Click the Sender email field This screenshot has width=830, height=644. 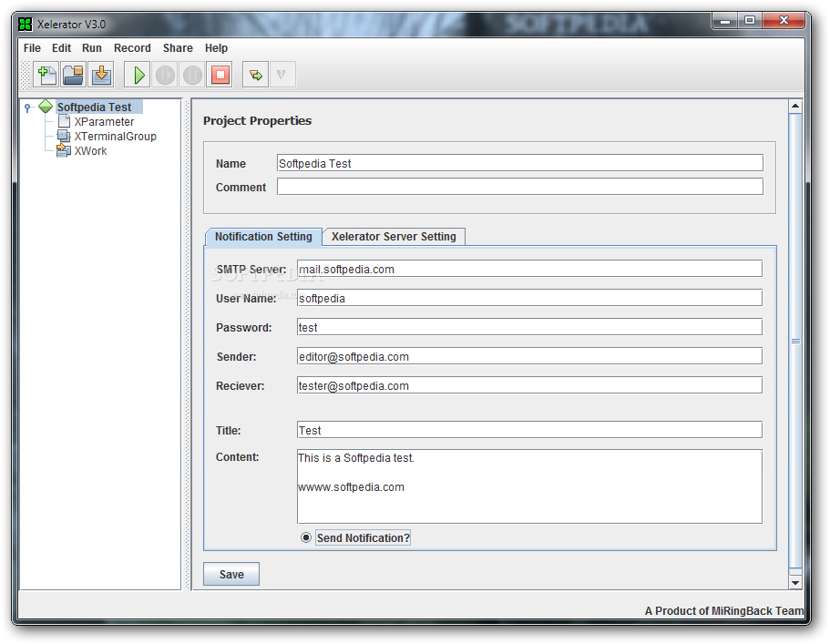[529, 356]
